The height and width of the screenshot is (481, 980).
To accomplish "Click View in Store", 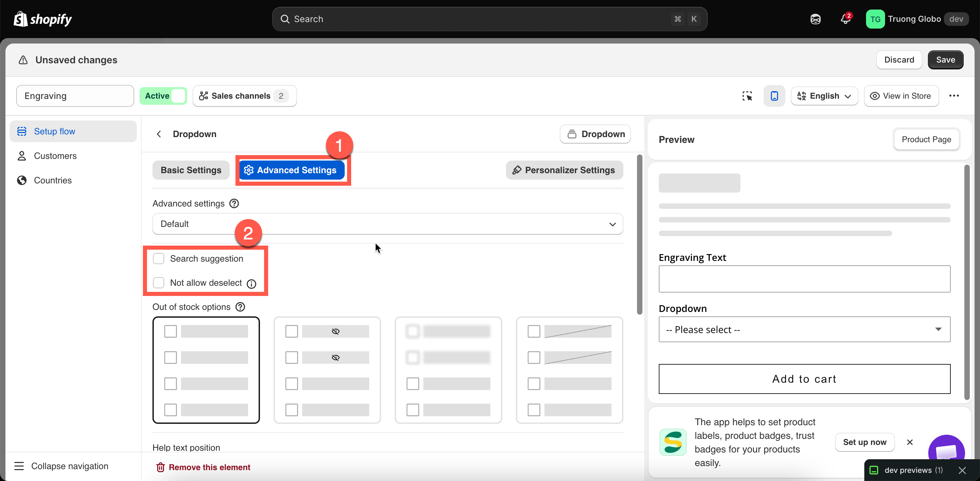I will (901, 96).
